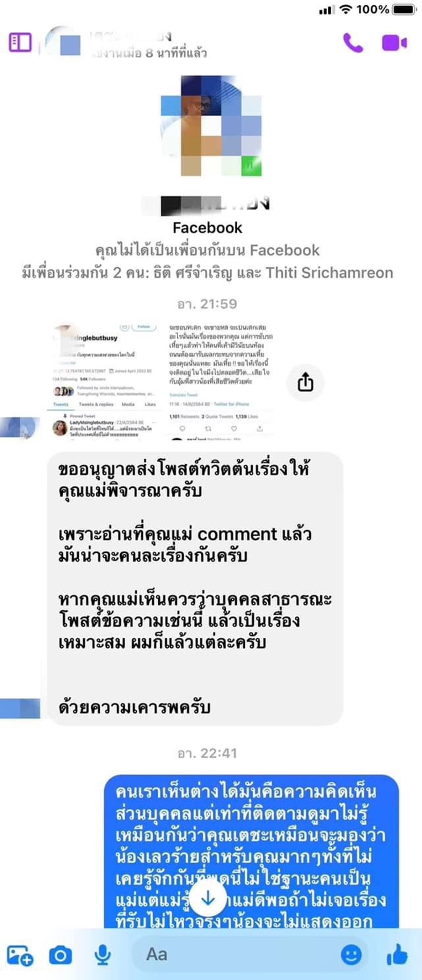The width and height of the screenshot is (422, 980).
Task: Open emoji picker smiley icon
Action: click(x=351, y=955)
